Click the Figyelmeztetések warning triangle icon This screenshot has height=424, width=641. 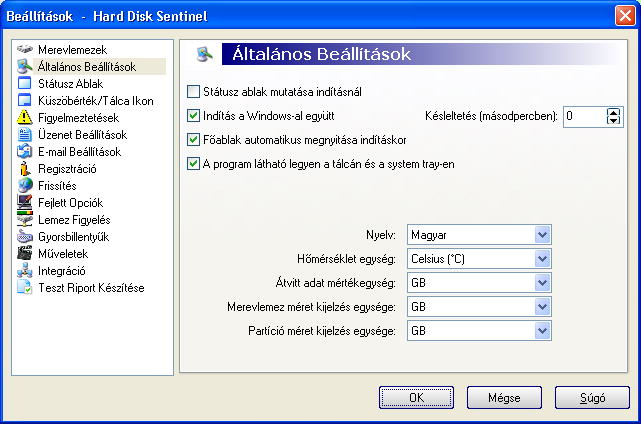[25, 118]
